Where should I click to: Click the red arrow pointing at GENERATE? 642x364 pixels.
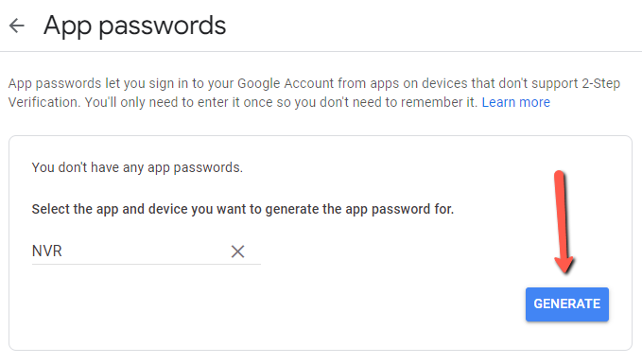[x=564, y=221]
